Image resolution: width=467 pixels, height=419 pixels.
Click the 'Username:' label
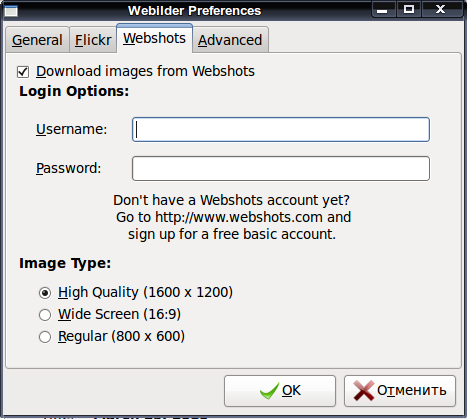click(x=72, y=129)
